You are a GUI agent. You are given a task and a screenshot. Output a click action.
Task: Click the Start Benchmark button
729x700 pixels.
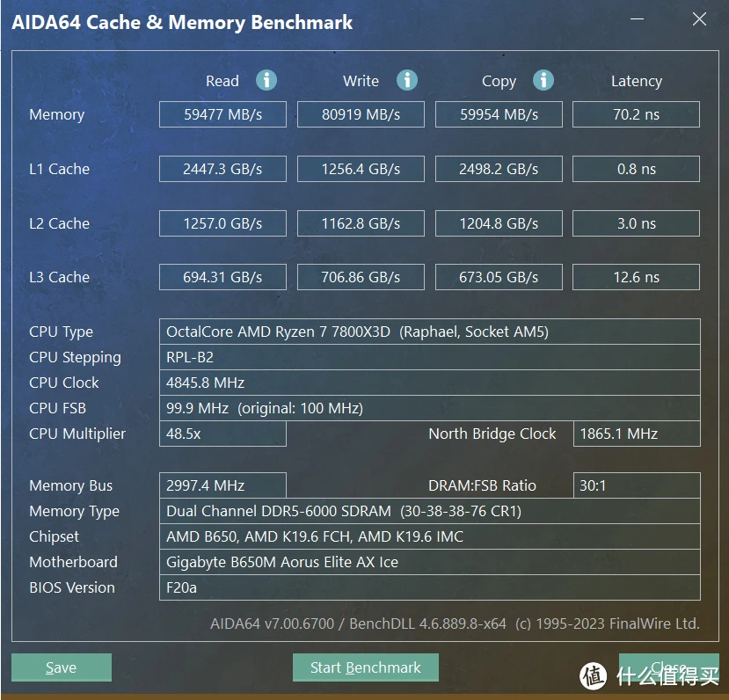coord(365,667)
